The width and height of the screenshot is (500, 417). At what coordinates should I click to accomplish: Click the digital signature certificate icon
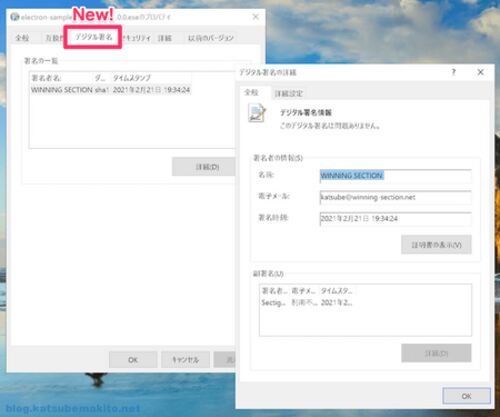coord(257,113)
